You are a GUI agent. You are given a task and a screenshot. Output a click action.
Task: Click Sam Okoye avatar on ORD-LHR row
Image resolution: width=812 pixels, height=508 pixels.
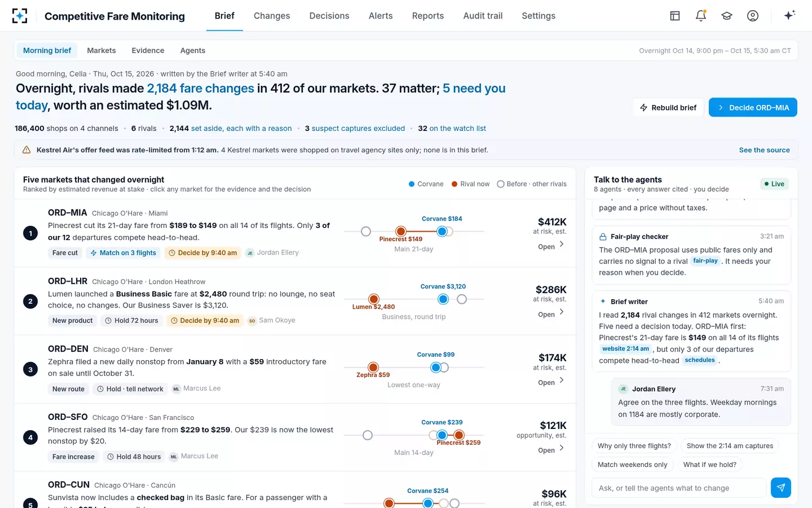(252, 321)
